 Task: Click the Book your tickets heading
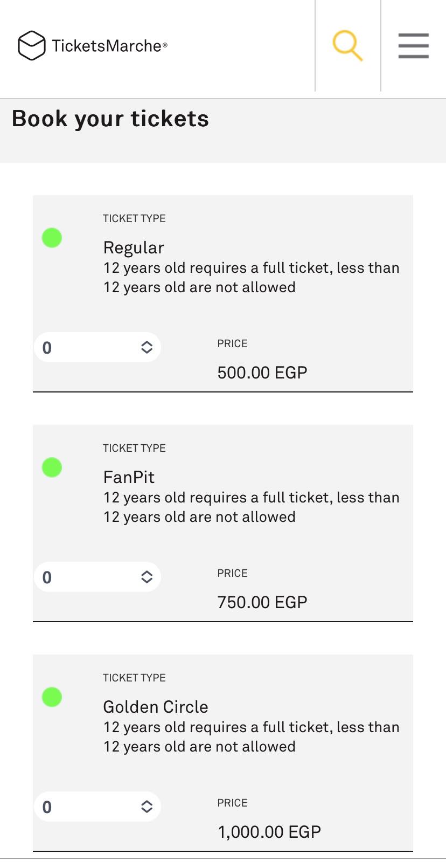(110, 119)
